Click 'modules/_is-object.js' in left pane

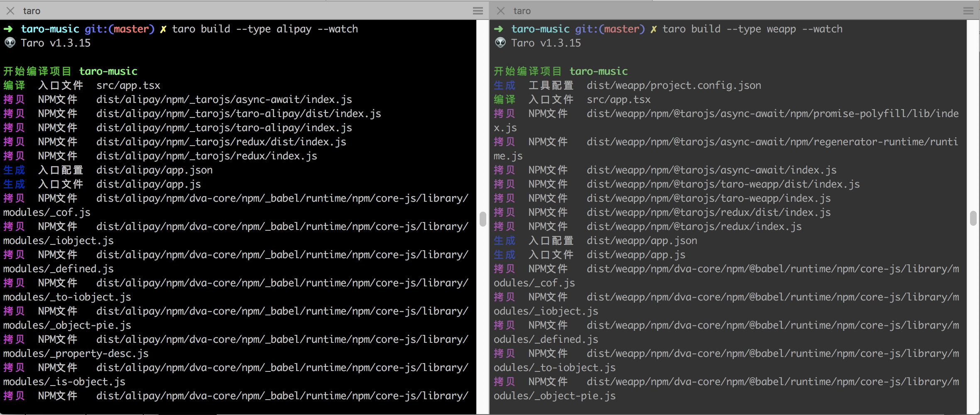point(64,382)
